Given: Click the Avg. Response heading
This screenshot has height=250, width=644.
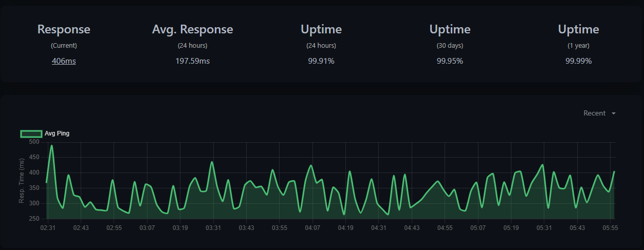Looking at the screenshot, I should tap(192, 29).
